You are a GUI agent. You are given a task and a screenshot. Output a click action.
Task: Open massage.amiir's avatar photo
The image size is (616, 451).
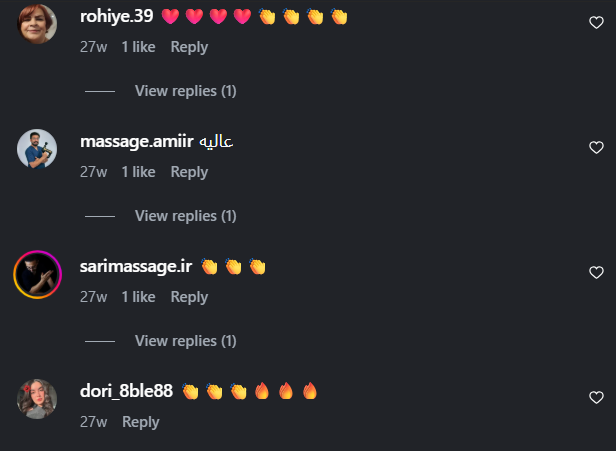click(x=37, y=148)
